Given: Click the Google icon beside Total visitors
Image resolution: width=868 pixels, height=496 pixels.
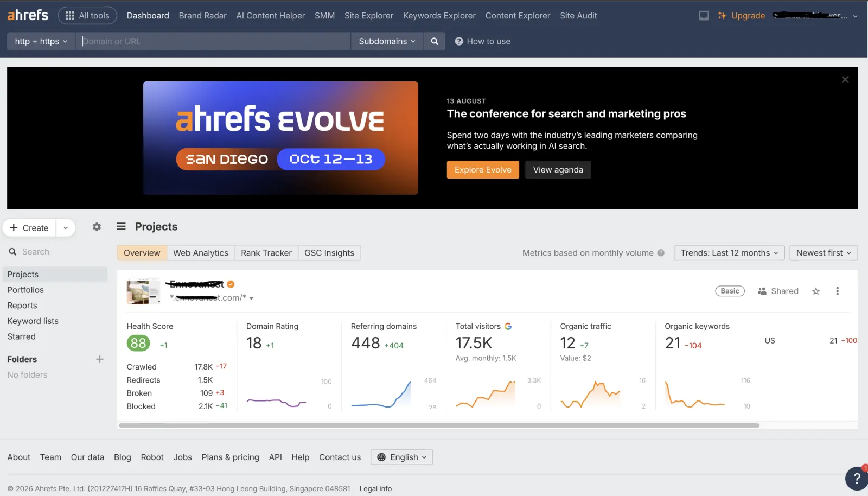Looking at the screenshot, I should [x=508, y=326].
